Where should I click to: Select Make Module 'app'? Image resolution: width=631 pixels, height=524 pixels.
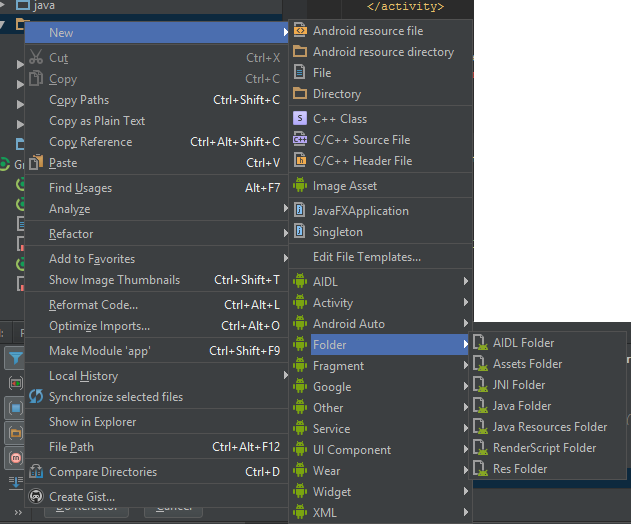pyautogui.click(x=157, y=350)
